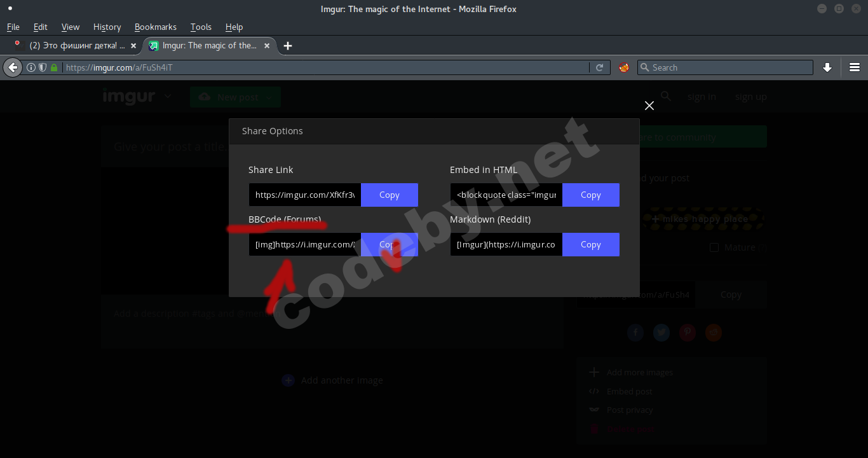This screenshot has width=868, height=458.
Task: Share post on Reddit
Action: click(x=714, y=332)
